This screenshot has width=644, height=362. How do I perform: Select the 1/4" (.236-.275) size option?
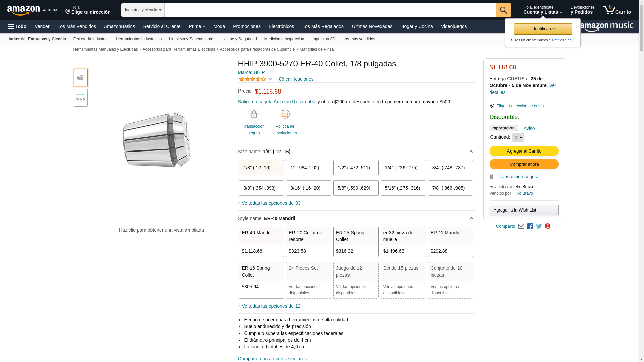click(403, 168)
